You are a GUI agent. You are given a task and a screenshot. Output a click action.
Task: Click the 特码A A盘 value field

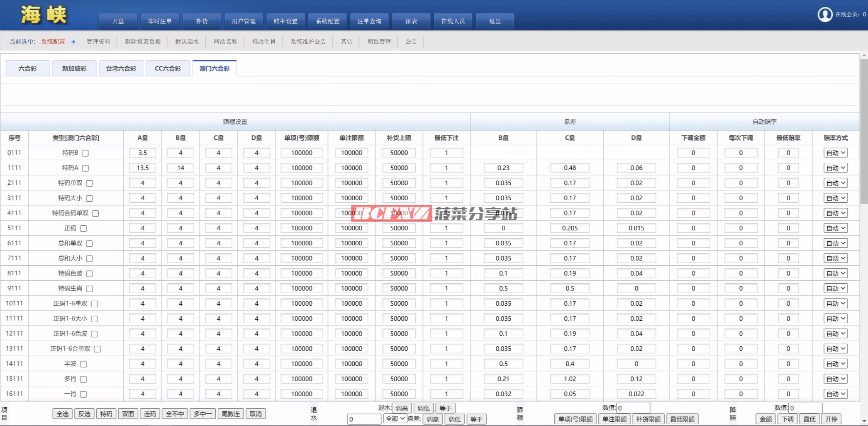[x=142, y=168]
